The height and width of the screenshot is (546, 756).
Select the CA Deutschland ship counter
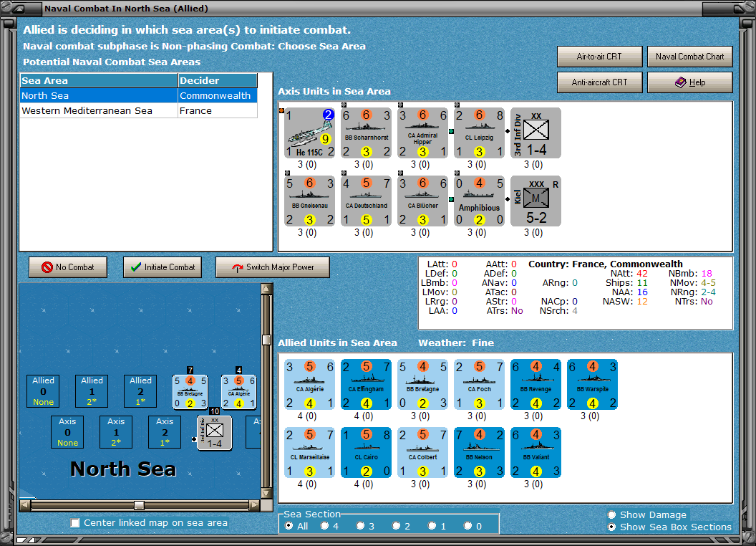[x=366, y=201]
